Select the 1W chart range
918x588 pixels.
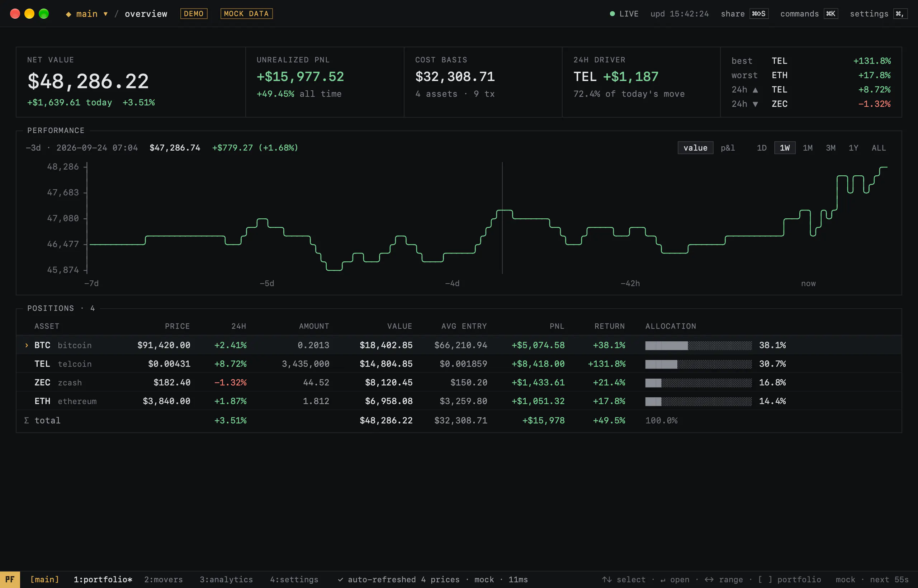pyautogui.click(x=784, y=148)
